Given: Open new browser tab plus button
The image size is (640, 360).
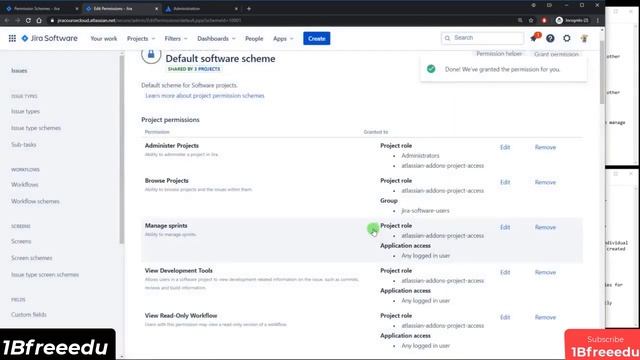Looking at the screenshot, I should tap(249, 9).
